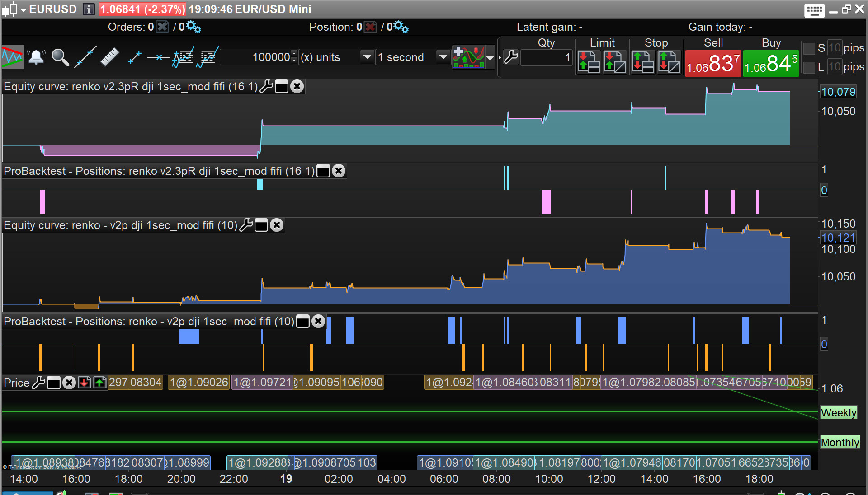Click the instrument info icon next to EURUSD
The image size is (868, 495).
point(89,9)
